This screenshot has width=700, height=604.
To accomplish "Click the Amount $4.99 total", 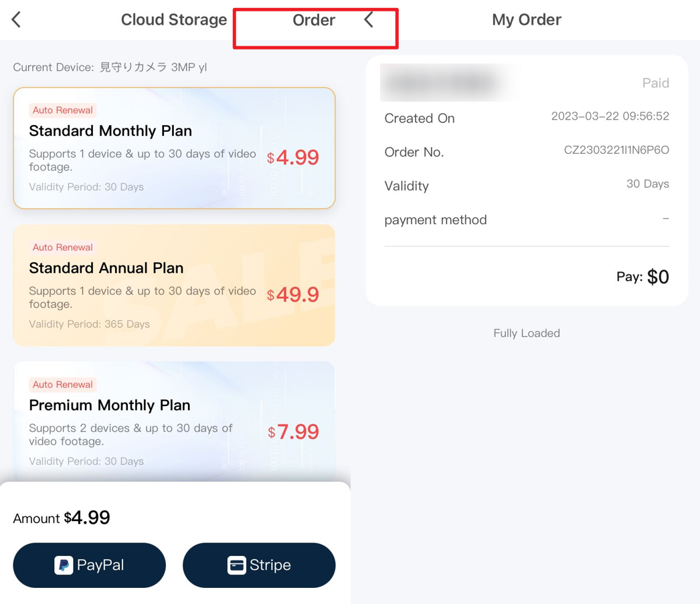I will (62, 518).
